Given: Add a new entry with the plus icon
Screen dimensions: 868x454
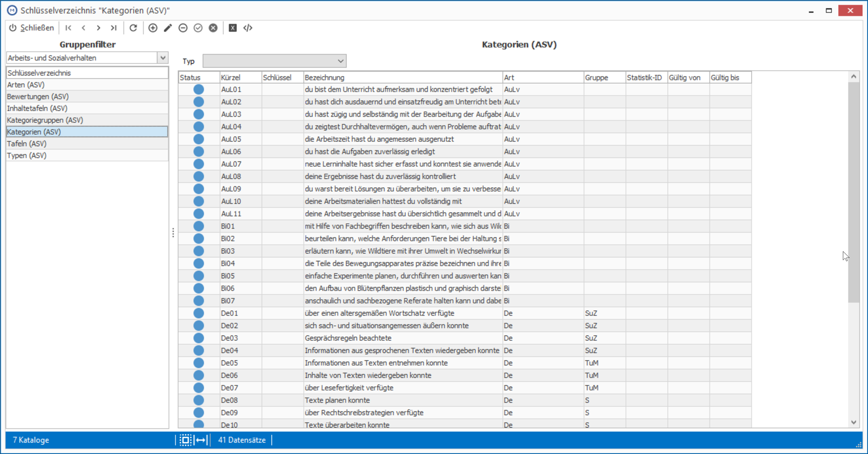Looking at the screenshot, I should click(x=153, y=28).
